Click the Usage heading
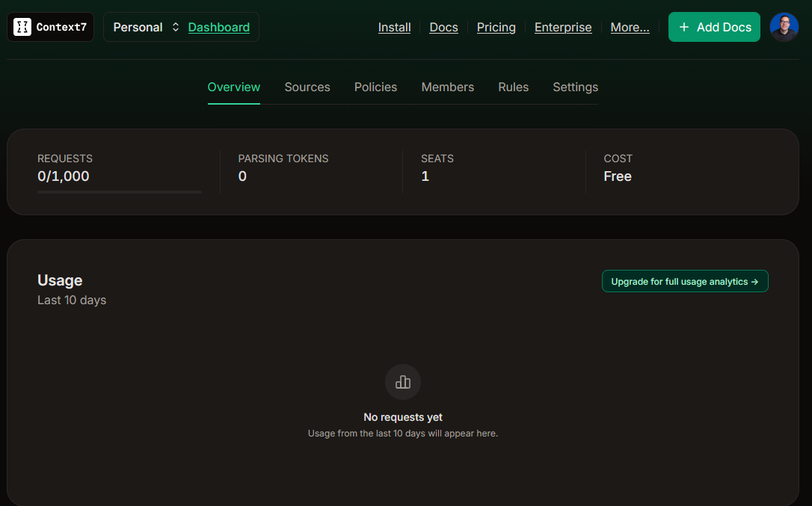 point(60,280)
